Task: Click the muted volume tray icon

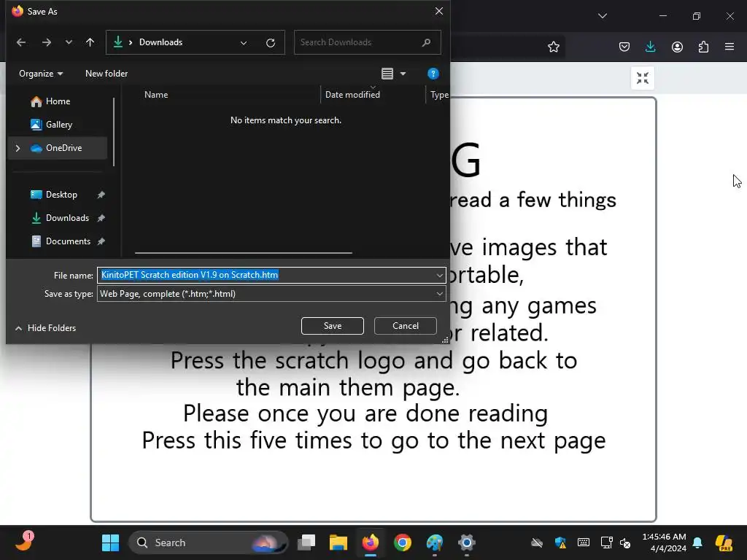Action: pos(625,542)
